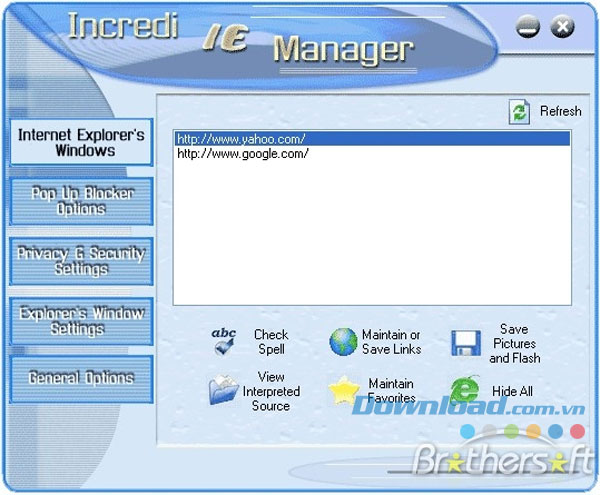Viewport: 600px width, 495px height.
Task: Close the Incredi IE Manager window
Action: click(562, 26)
